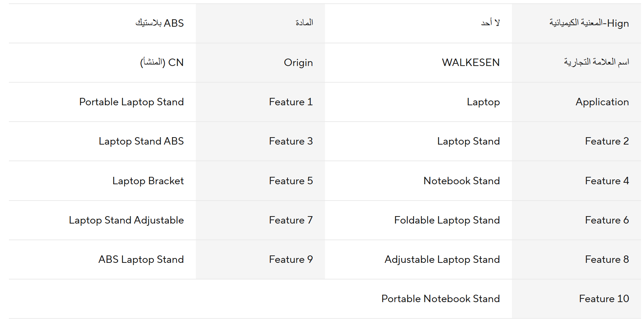Select the Feature 7 label
The image size is (644, 324).
tap(290, 220)
